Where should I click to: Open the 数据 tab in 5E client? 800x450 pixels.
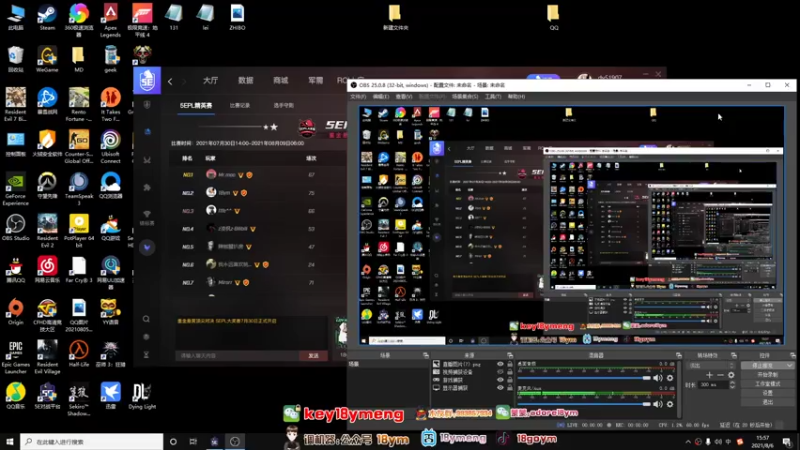tap(245, 81)
